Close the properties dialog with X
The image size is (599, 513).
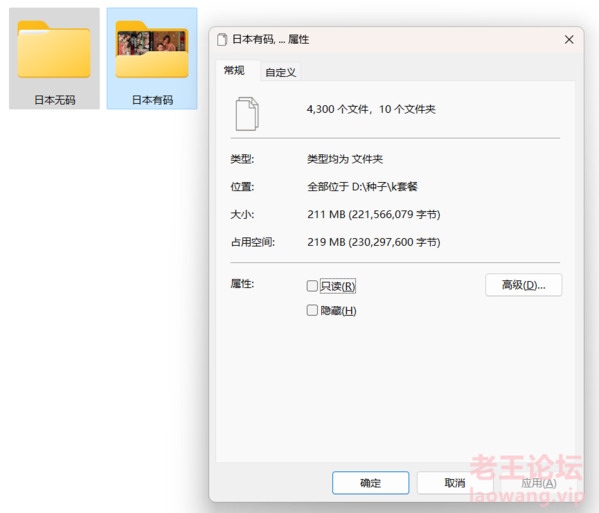(569, 39)
